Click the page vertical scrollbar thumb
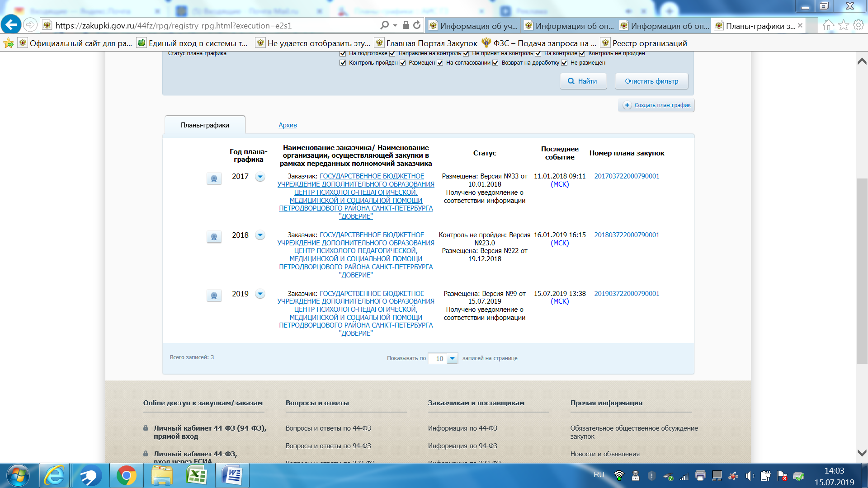The width and height of the screenshot is (868, 488). pos(862,271)
